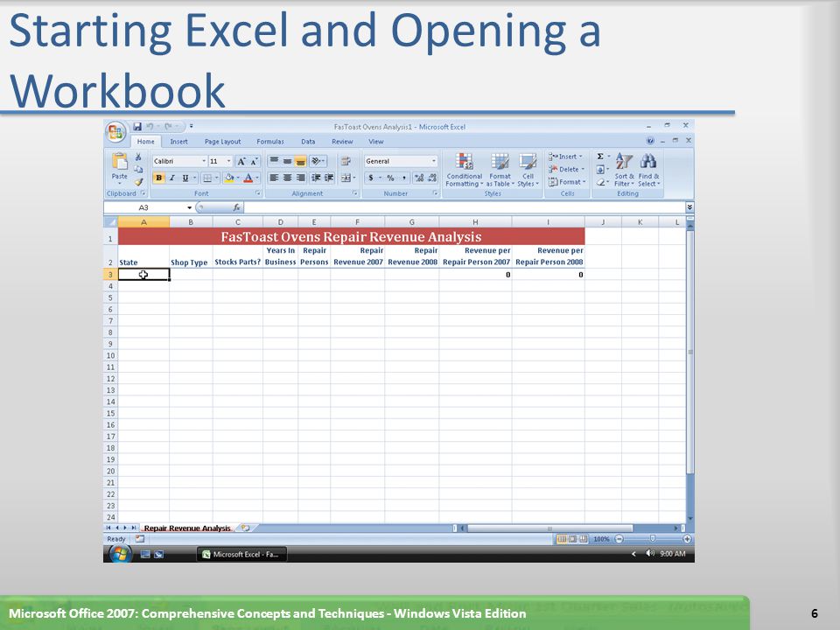Activate the Format Painter brush
840x630 pixels.
(138, 182)
